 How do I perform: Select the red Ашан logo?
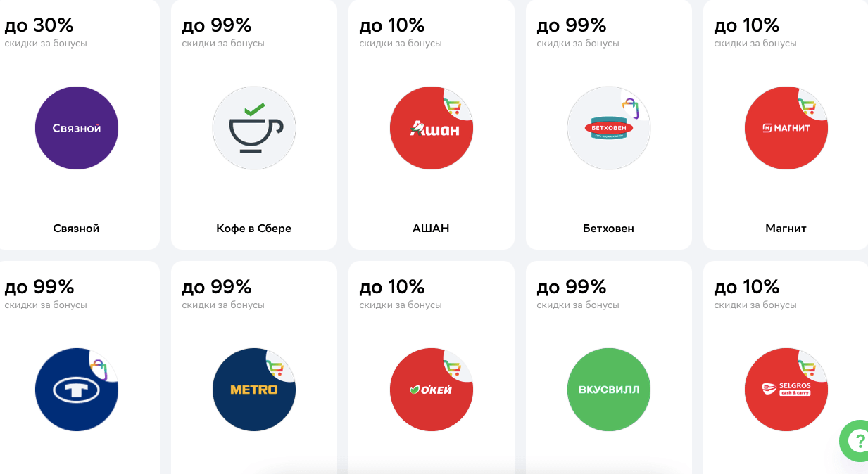[x=431, y=129]
